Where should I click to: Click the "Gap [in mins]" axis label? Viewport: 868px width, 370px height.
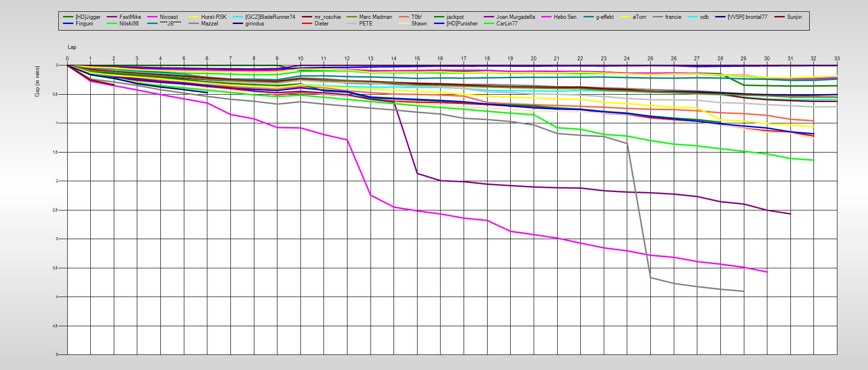pos(37,81)
